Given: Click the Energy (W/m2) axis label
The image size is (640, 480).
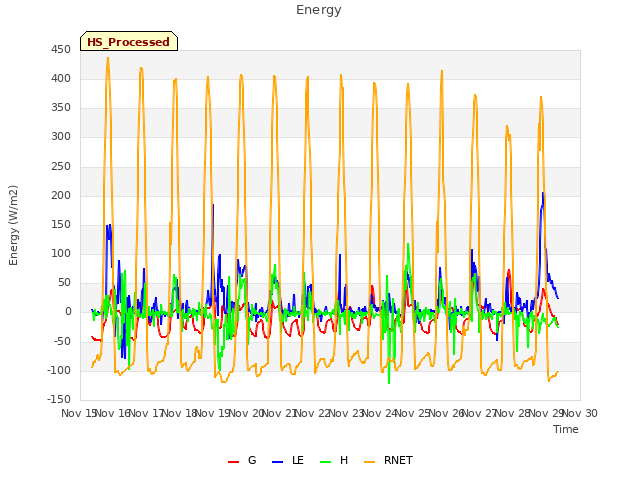Looking at the screenshot, I should 13,225.
